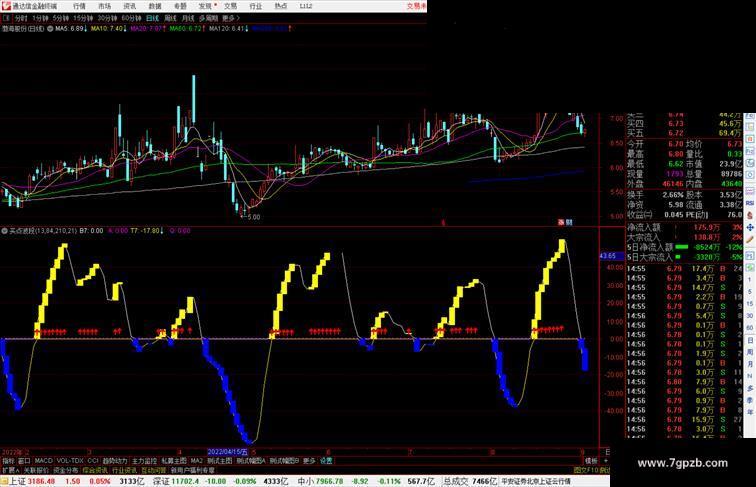The image size is (756, 487).
Task: Expand 更多 indicators in bottom bar
Action: [309, 461]
